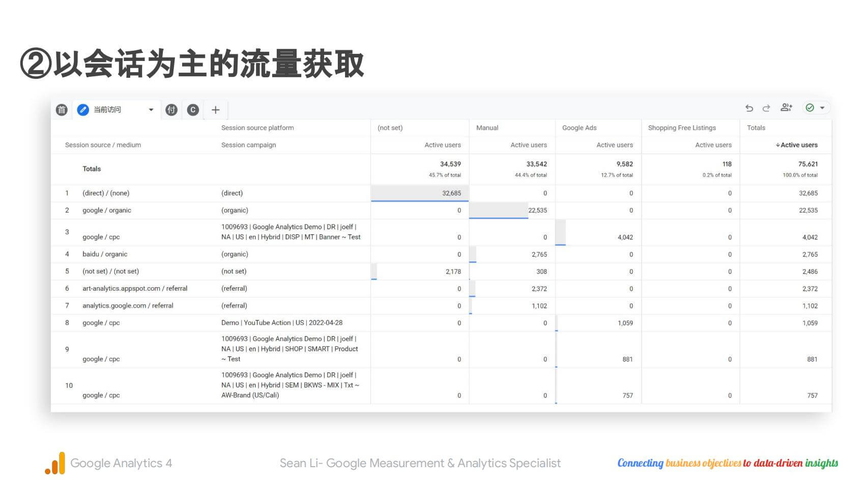Add a new tab with plus icon
The width and height of the screenshot is (868, 488).
click(215, 110)
